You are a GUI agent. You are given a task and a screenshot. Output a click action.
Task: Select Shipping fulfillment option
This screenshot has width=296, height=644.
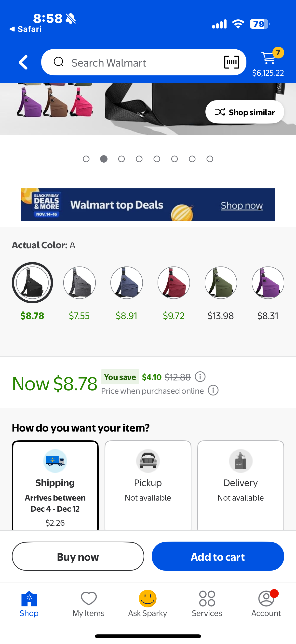click(x=55, y=485)
